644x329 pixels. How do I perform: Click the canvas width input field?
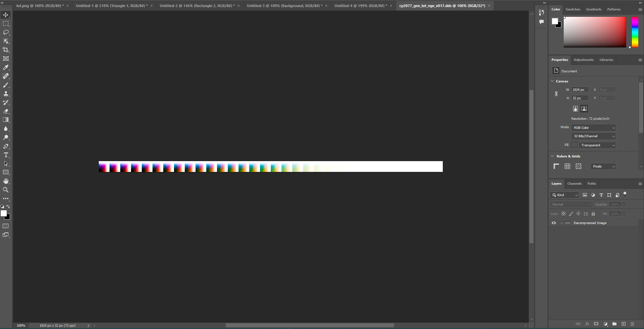pos(580,90)
